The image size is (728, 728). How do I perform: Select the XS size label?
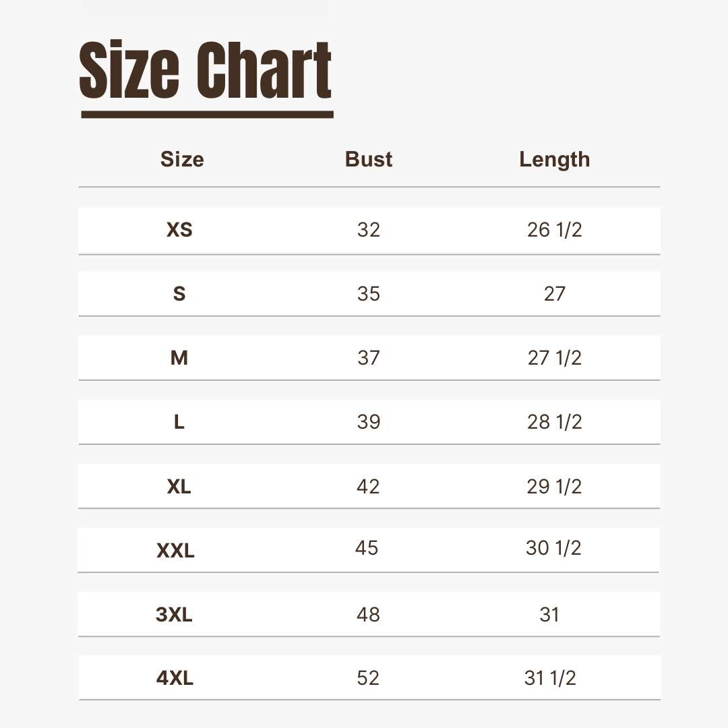tap(179, 230)
